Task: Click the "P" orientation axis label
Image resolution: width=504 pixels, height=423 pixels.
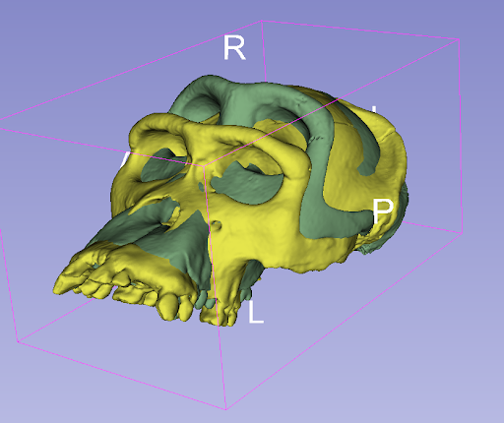Action: coord(383,211)
